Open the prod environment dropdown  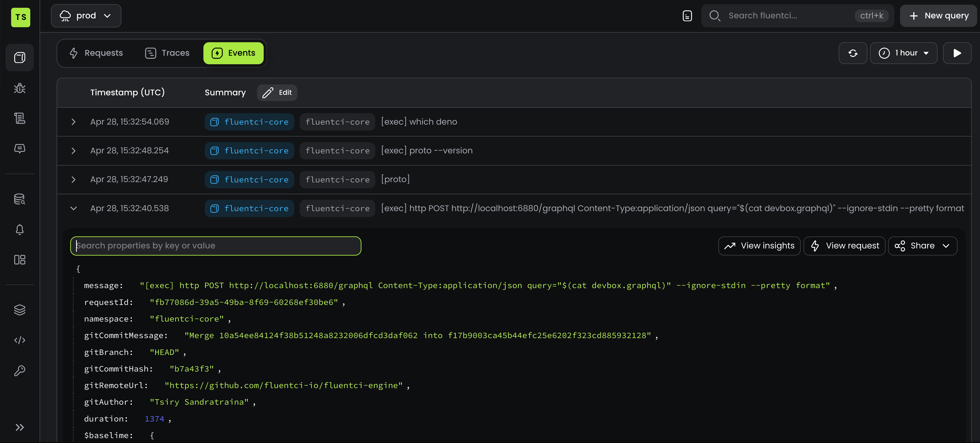point(86,16)
